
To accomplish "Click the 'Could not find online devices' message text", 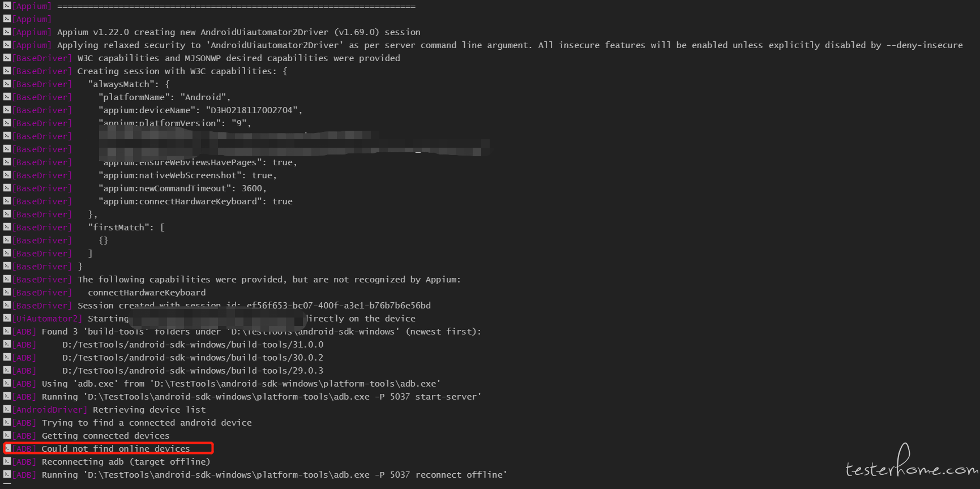I will (x=115, y=449).
